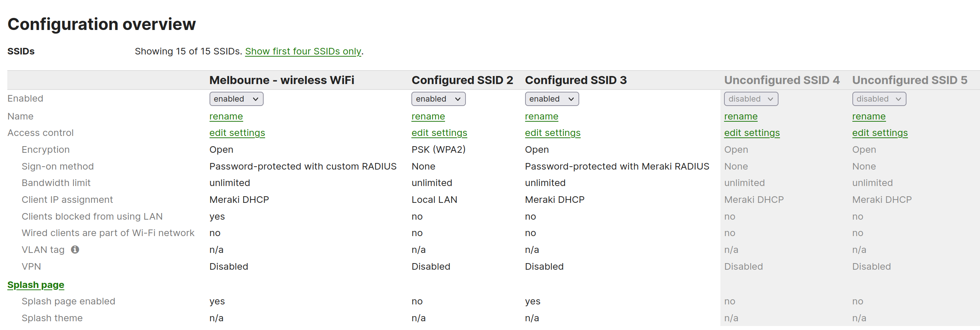Click the Configured SSID 3 column header
980x330 pixels.
(x=576, y=80)
